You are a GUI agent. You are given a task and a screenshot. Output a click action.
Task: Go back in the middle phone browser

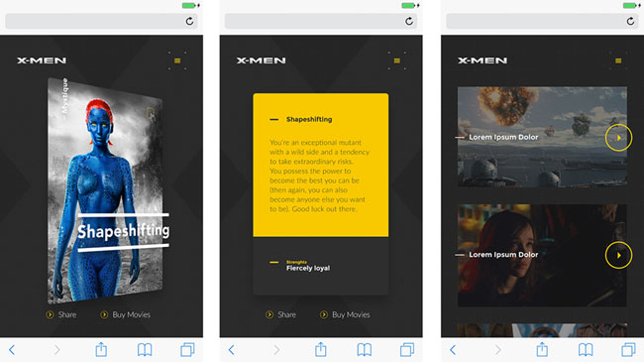click(x=231, y=350)
